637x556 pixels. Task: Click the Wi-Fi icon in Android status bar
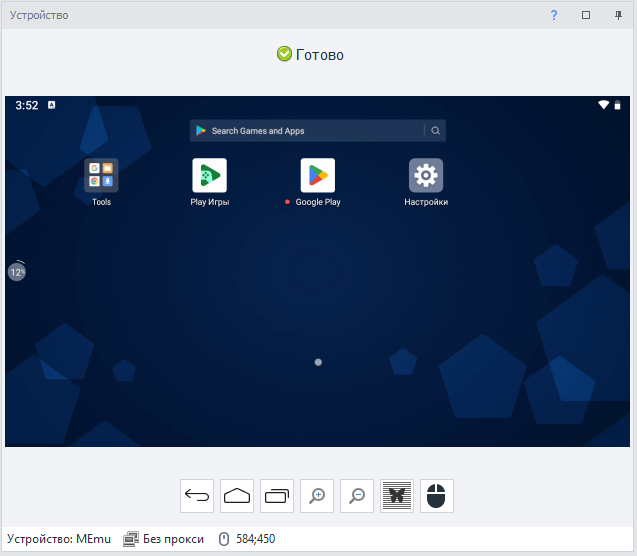coord(604,105)
